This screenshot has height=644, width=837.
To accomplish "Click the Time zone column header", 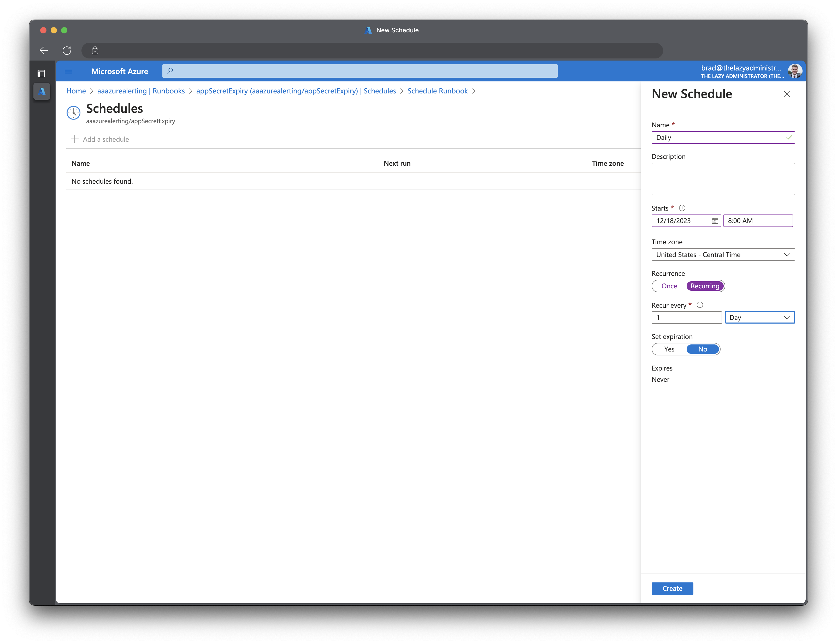I will tap(608, 163).
